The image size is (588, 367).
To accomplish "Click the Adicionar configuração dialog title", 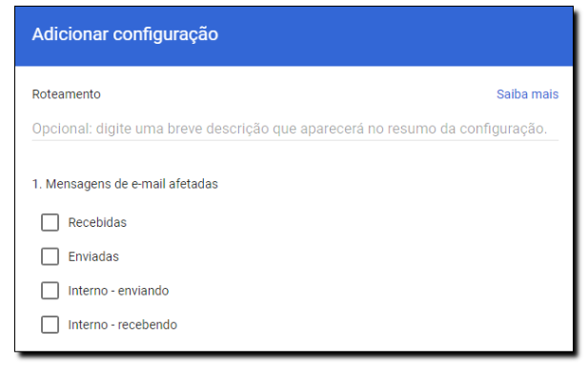I will coord(125,34).
